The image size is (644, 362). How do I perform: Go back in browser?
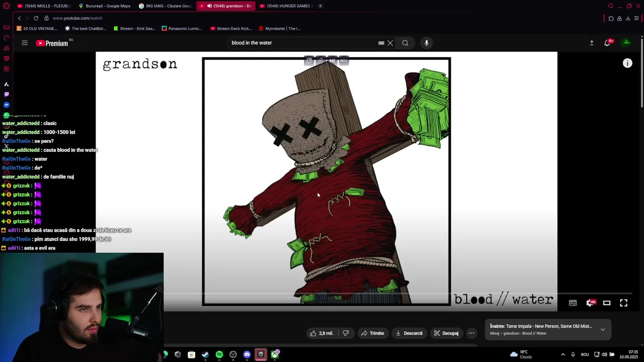tap(19, 18)
